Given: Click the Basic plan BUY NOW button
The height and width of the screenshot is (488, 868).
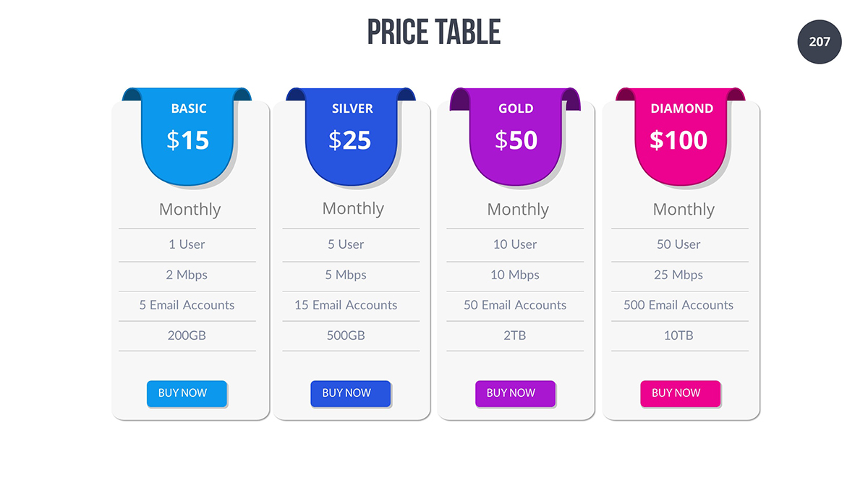Looking at the screenshot, I should click(x=187, y=393).
